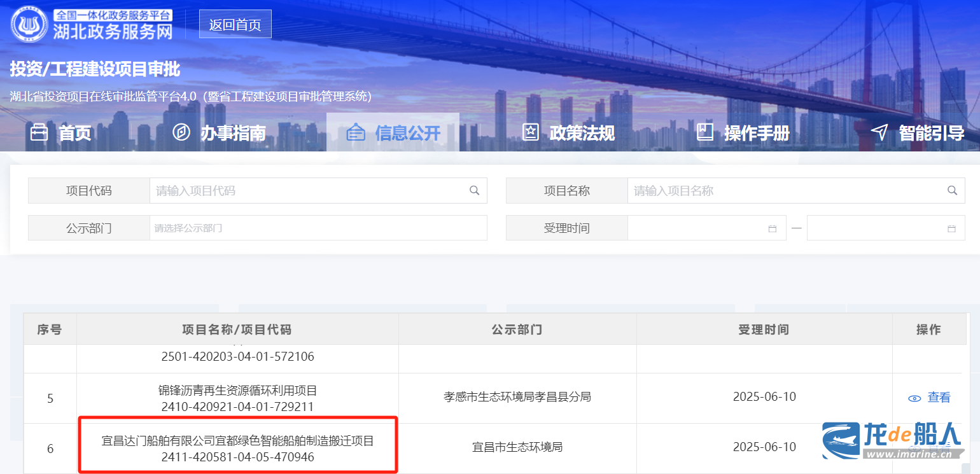Select the 信息公开 navigation tab
The image size is (980, 474).
[393, 133]
